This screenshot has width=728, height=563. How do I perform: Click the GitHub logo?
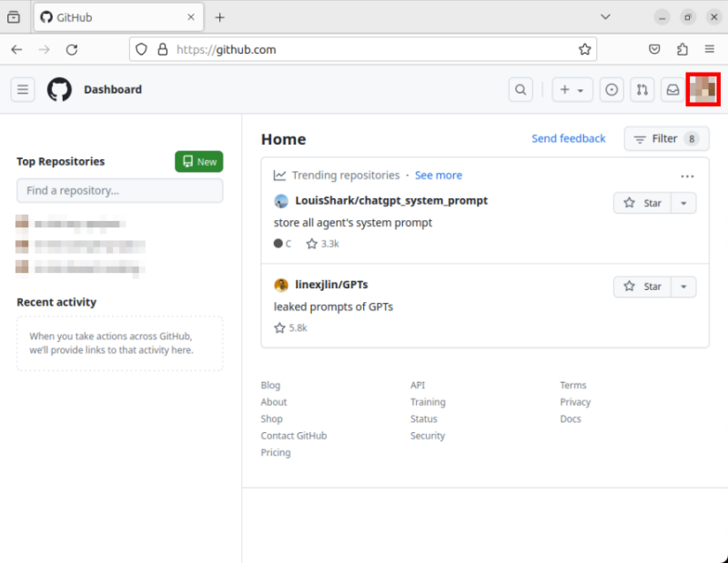click(x=58, y=89)
